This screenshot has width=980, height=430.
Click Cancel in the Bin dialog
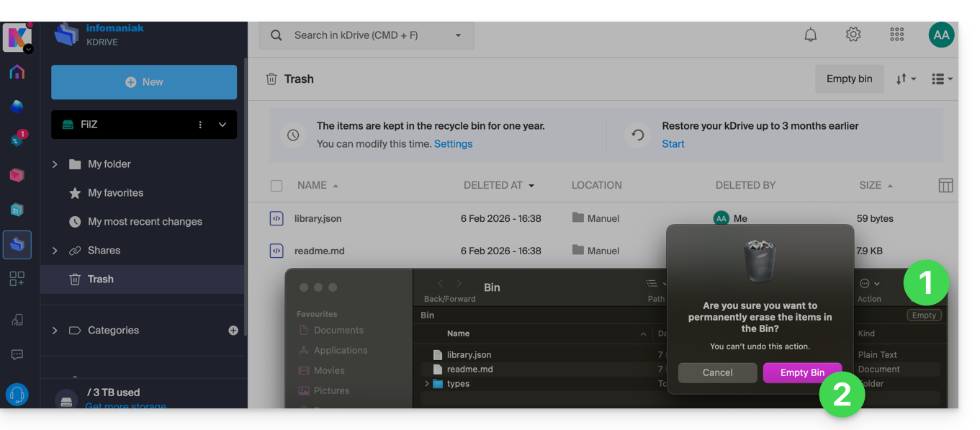717,372
